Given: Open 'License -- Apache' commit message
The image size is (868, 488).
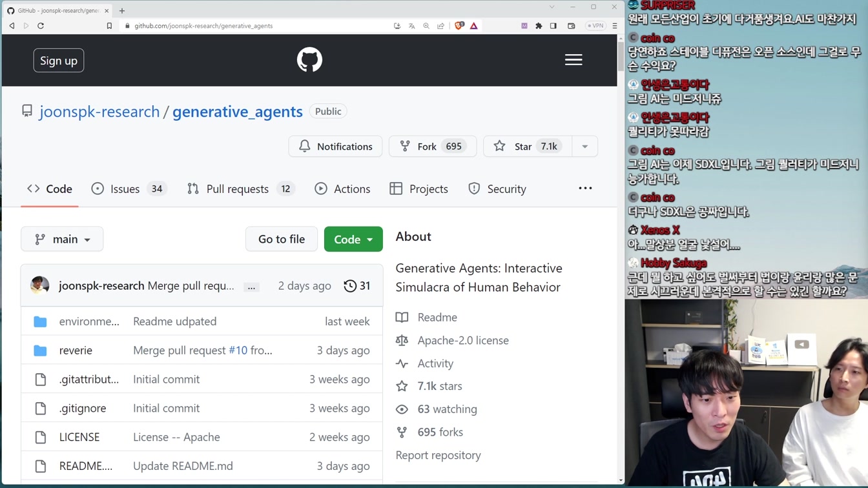Looking at the screenshot, I should (x=176, y=438).
